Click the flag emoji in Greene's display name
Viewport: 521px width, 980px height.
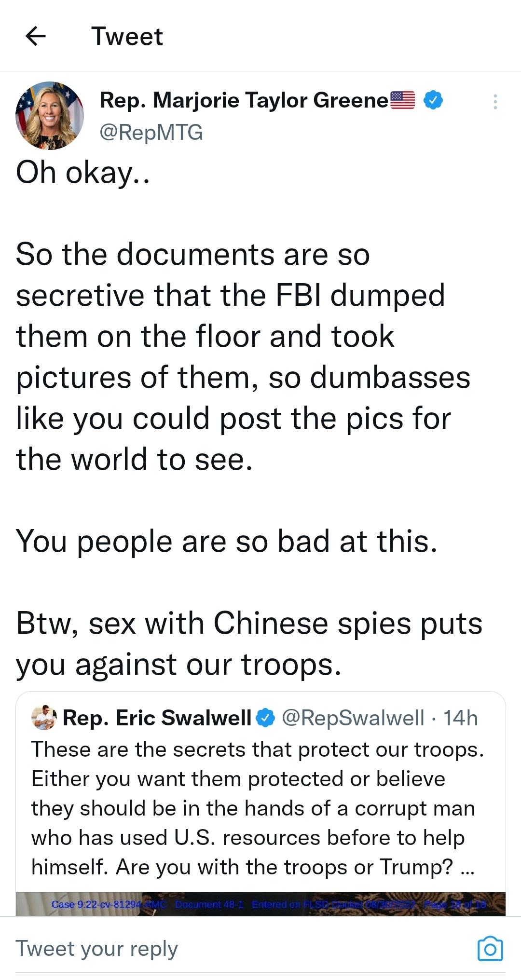pyautogui.click(x=402, y=99)
